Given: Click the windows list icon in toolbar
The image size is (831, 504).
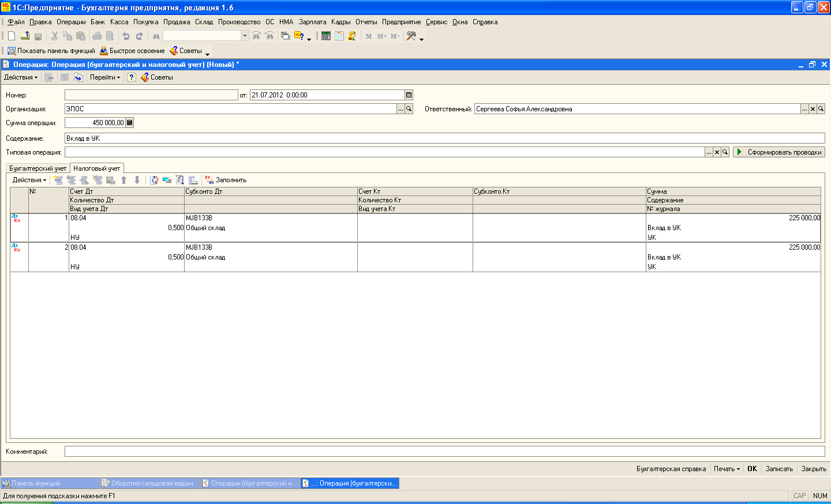Looking at the screenshot, I should [285, 36].
